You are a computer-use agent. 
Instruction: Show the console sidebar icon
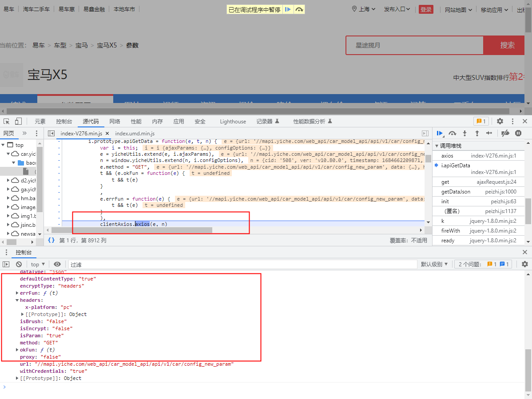click(6, 265)
